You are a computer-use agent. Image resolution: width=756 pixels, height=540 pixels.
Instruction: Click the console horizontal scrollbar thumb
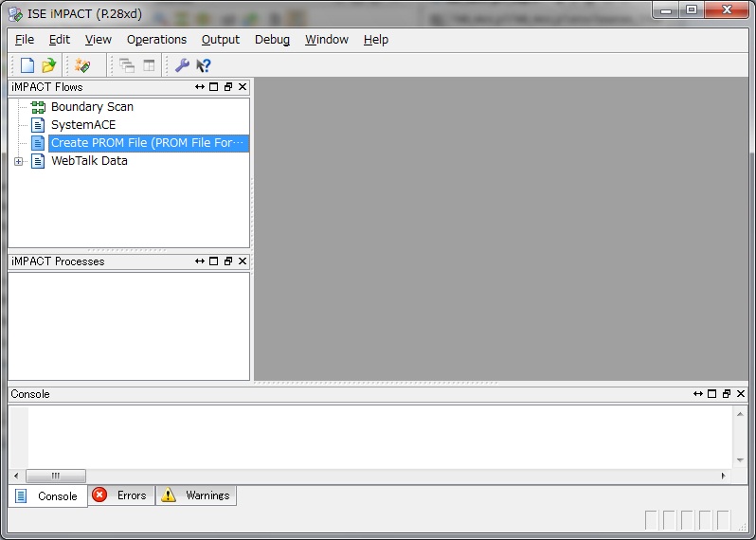(x=56, y=476)
